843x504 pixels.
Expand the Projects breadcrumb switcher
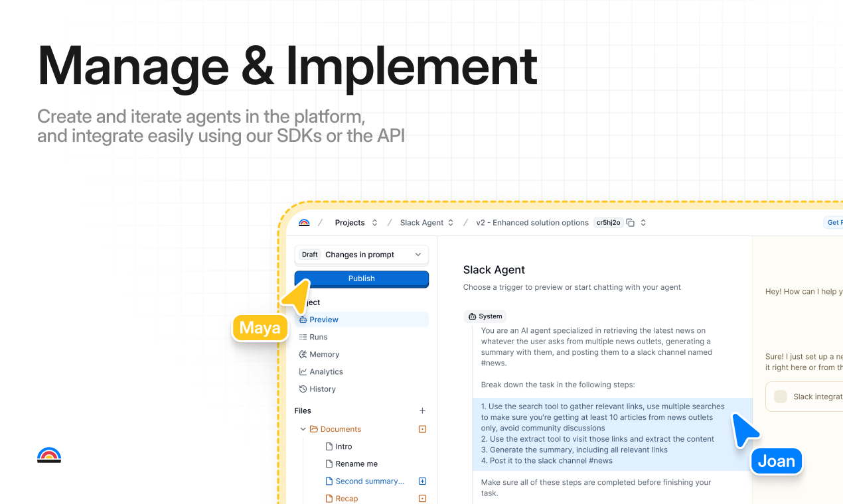point(374,223)
